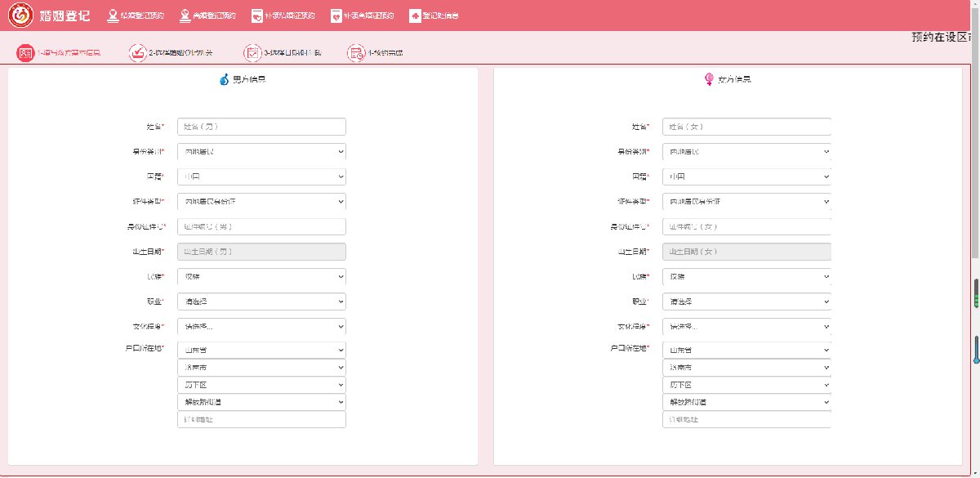Click the 婚姻登记 logo icon

[x=20, y=16]
